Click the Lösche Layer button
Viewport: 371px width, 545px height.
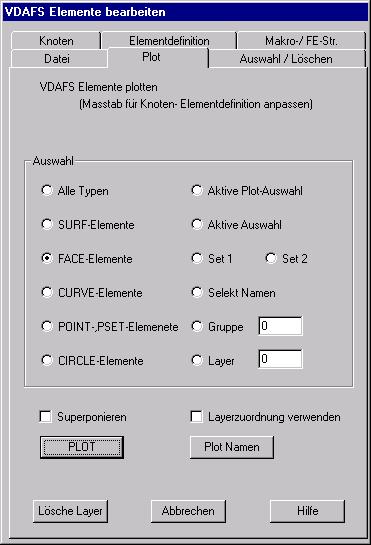[70, 511]
